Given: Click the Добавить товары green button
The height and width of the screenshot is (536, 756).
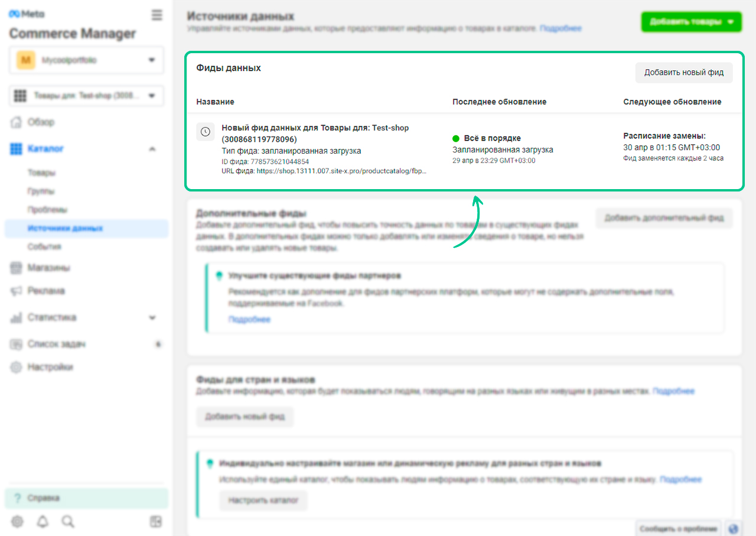Looking at the screenshot, I should click(x=691, y=22).
